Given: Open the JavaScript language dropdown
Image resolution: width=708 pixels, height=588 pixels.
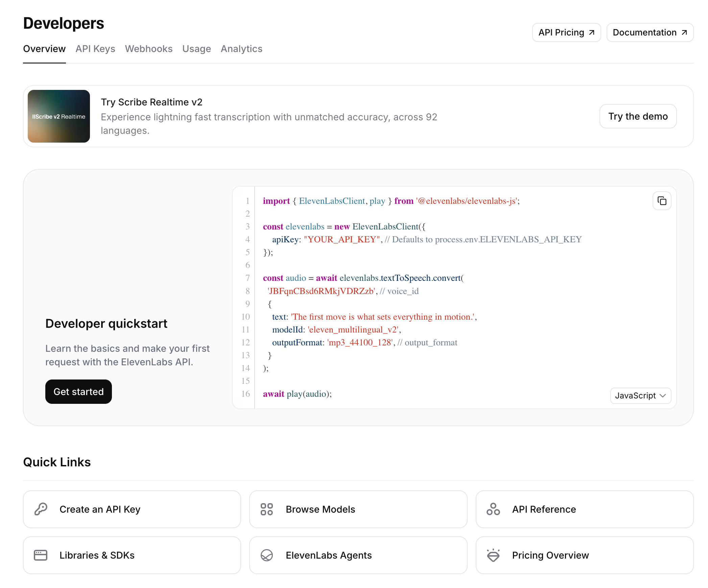Looking at the screenshot, I should point(640,396).
